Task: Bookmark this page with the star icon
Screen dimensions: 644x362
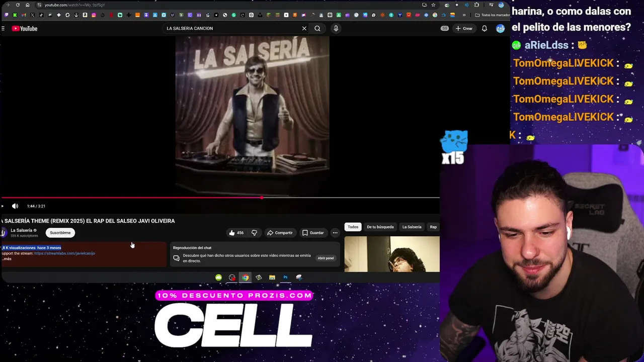Action: (x=433, y=5)
